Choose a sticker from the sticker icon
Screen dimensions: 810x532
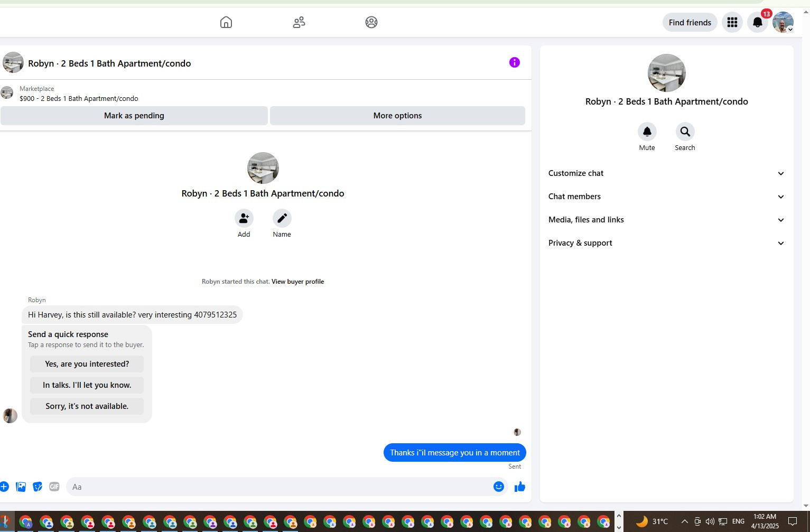point(38,487)
